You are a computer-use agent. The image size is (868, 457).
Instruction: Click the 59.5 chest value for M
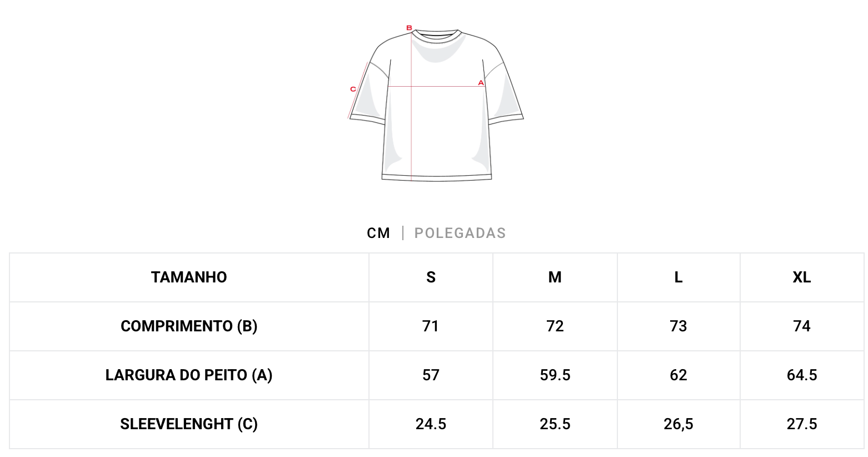[x=555, y=375]
